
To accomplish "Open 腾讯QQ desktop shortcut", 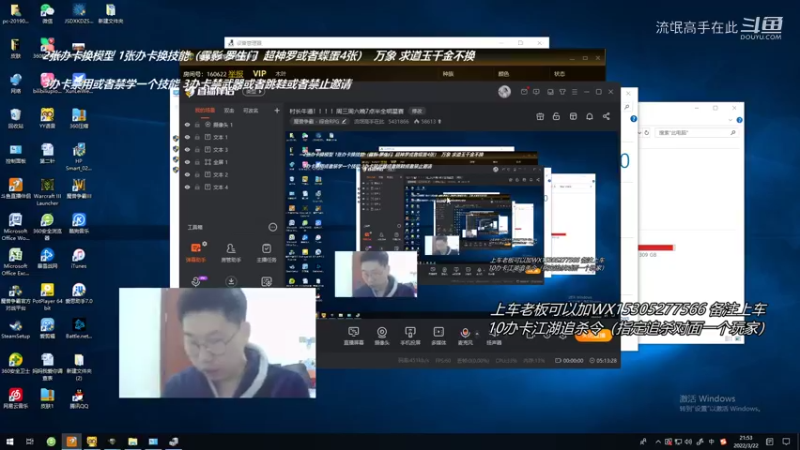I will tap(79, 399).
